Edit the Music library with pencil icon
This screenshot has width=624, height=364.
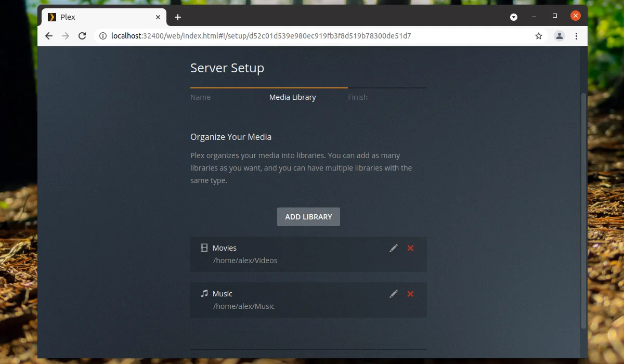tap(394, 294)
